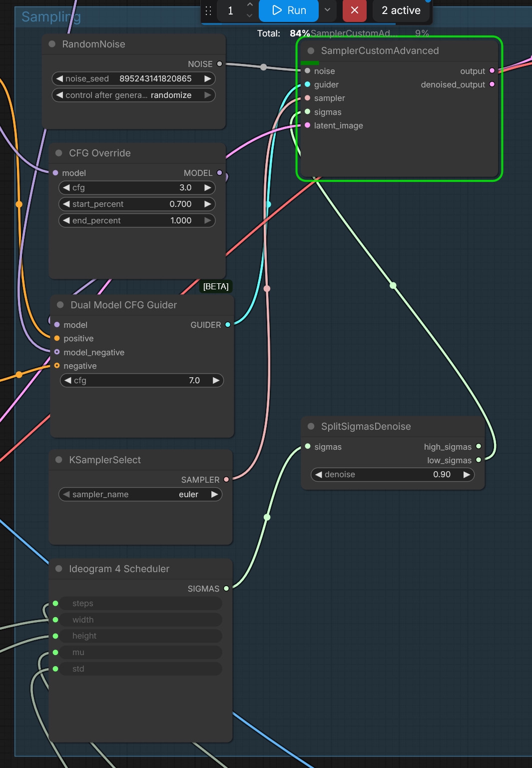532x768 pixels.
Task: Increase CFG Override cfg value 3.0
Action: click(x=208, y=187)
